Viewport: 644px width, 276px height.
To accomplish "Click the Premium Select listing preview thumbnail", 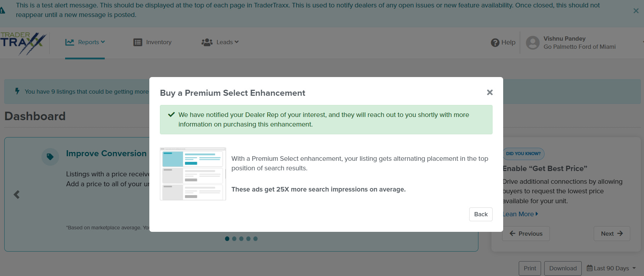I will click(x=193, y=174).
